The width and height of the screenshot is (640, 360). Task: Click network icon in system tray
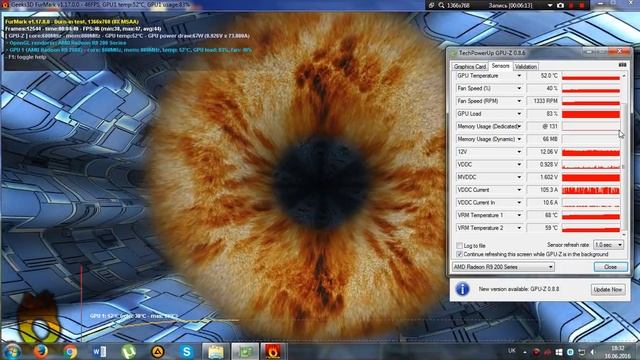pos(582,352)
